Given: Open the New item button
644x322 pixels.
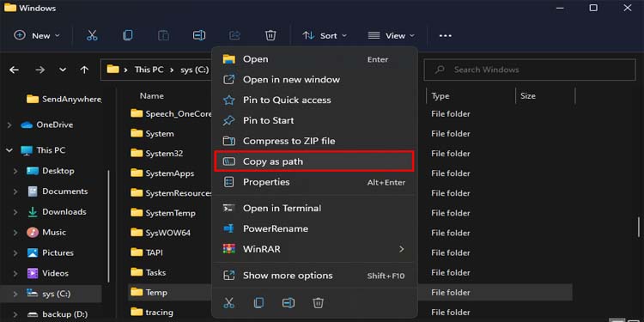Looking at the screenshot, I should (x=37, y=36).
